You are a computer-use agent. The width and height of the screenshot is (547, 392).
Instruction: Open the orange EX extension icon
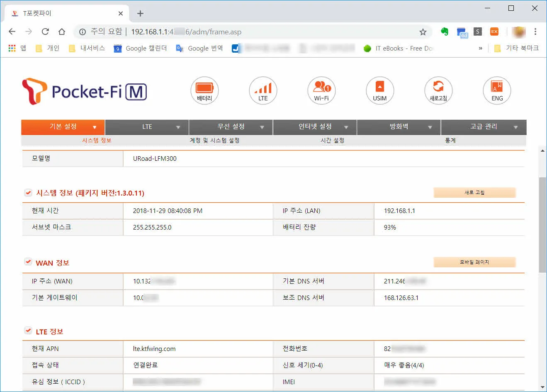(494, 31)
